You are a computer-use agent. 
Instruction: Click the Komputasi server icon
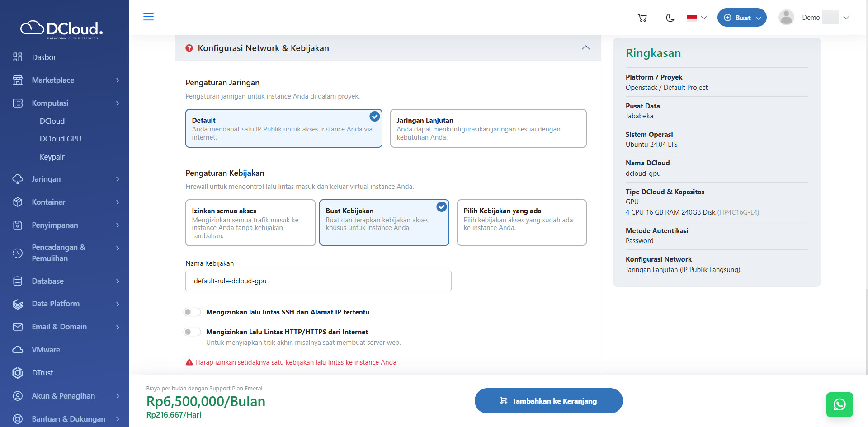point(18,103)
